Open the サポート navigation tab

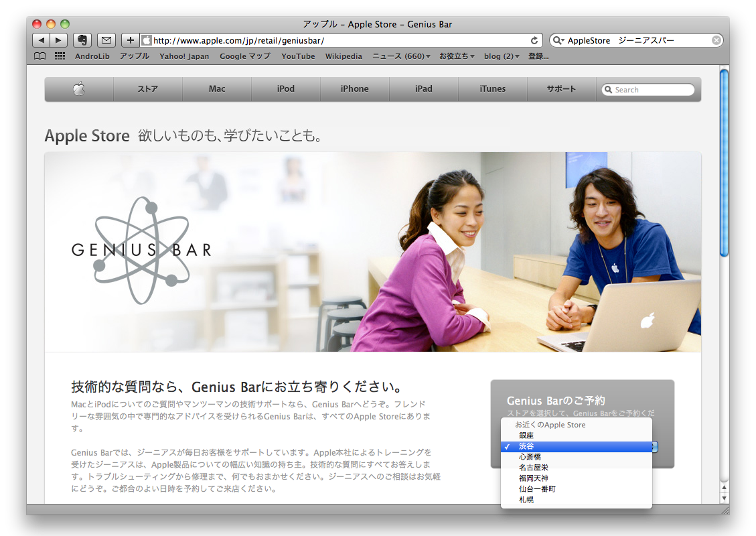561,88
